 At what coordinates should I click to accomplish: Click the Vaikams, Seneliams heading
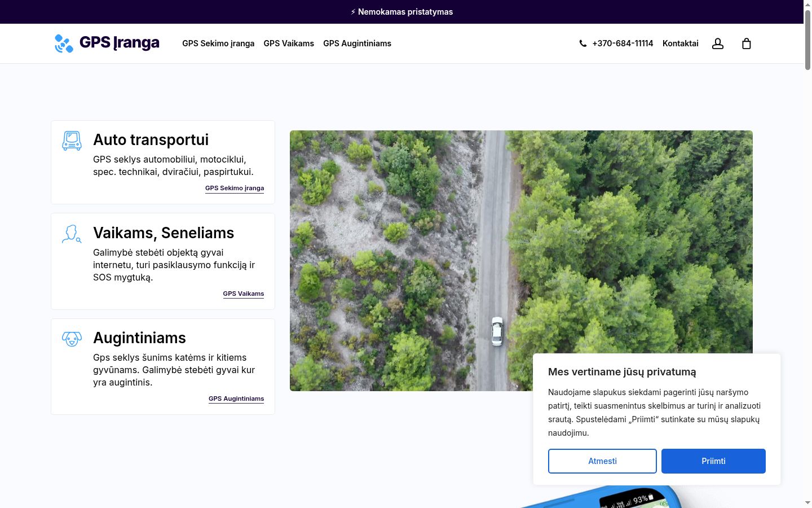164,233
